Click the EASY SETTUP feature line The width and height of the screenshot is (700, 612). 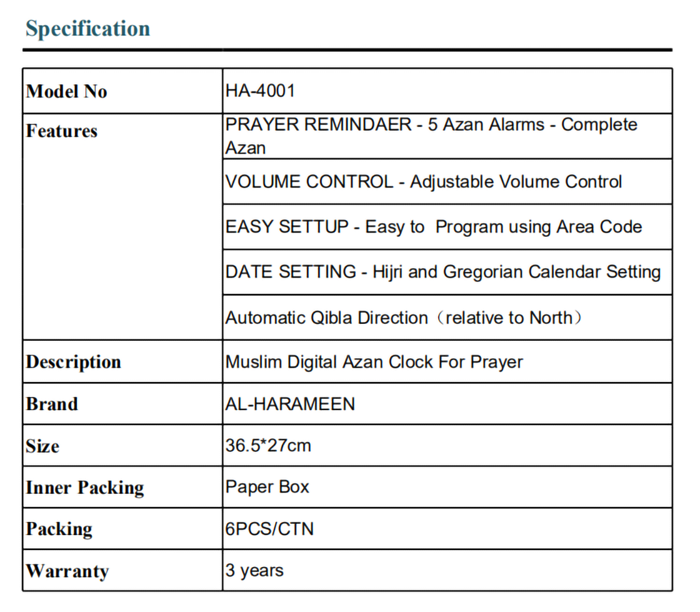[x=433, y=226]
